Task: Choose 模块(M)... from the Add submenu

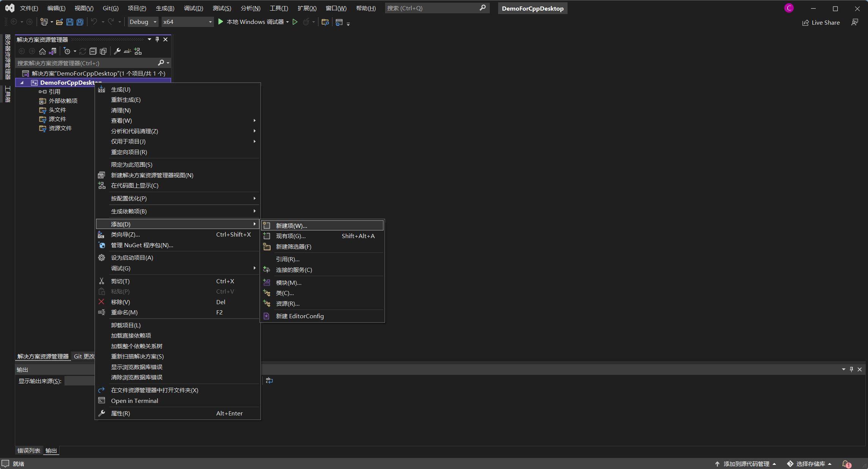Action: pyautogui.click(x=322, y=283)
